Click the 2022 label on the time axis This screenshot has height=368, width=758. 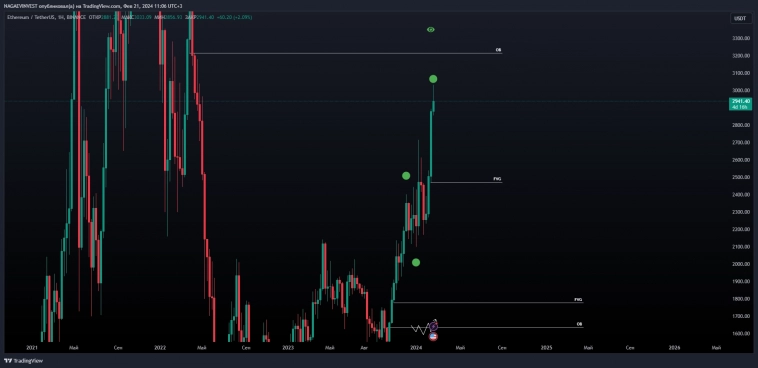click(160, 348)
